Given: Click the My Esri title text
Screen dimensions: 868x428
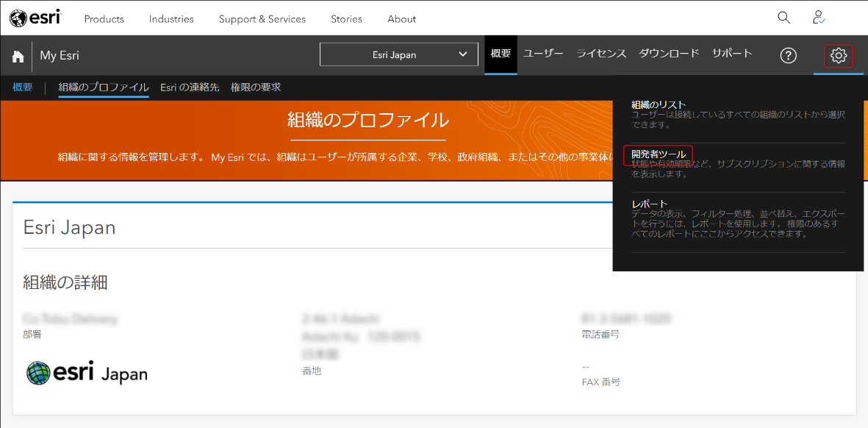Looking at the screenshot, I should (60, 55).
